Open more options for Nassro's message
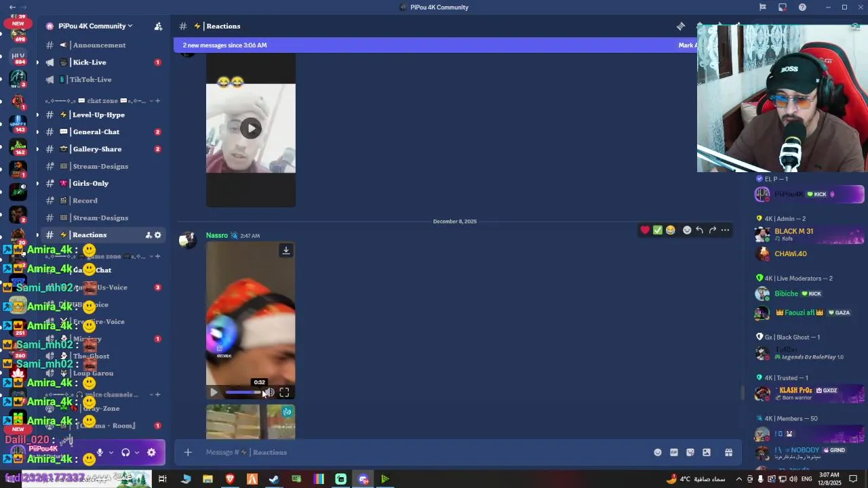Image resolution: width=868 pixels, height=488 pixels. 725,230
